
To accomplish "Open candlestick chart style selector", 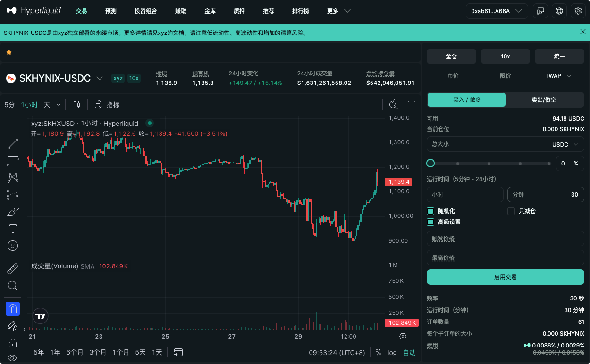I will click(77, 105).
